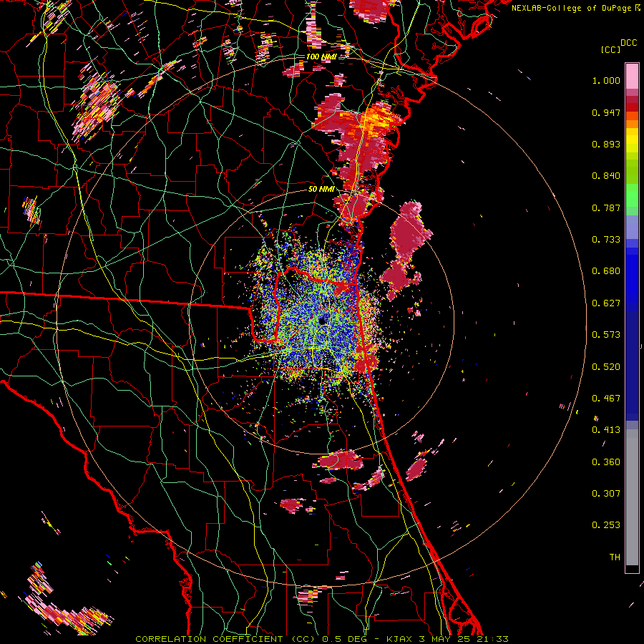Screen dimensions: 644x644
Task: Click the yellow segment of the color bar
Action: (632, 140)
